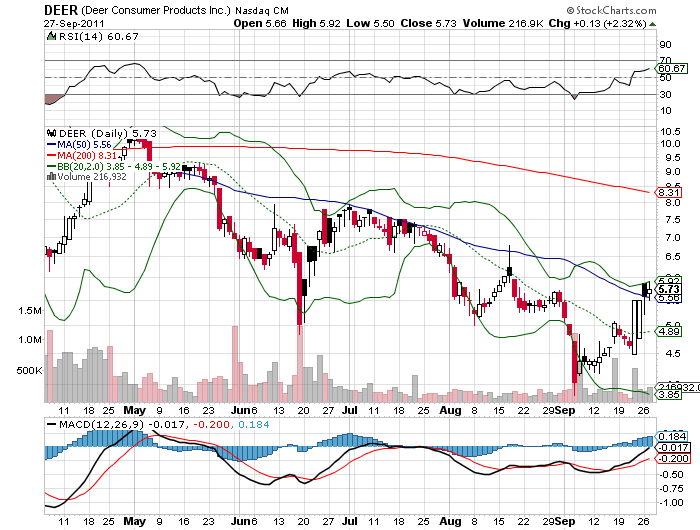Click the 500K volume axis label

click(x=29, y=370)
